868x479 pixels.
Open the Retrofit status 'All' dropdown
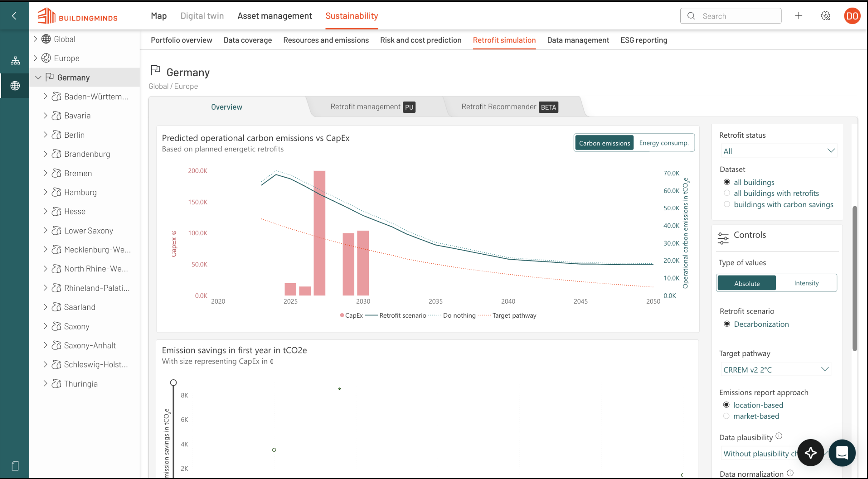coord(779,151)
